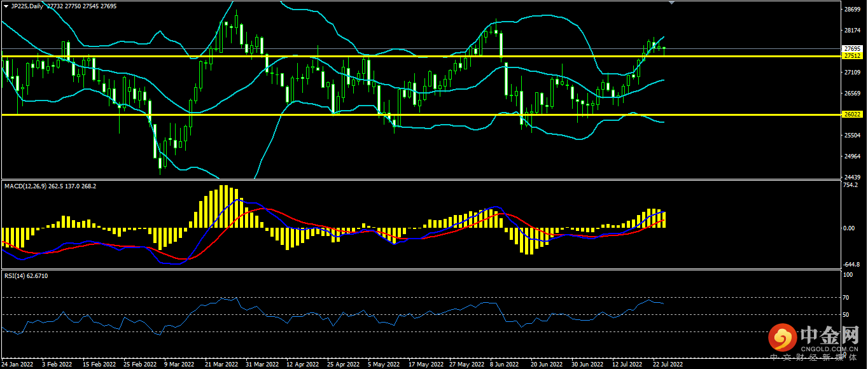
Task: Click the 26569 price axis value
Action: tap(852, 94)
